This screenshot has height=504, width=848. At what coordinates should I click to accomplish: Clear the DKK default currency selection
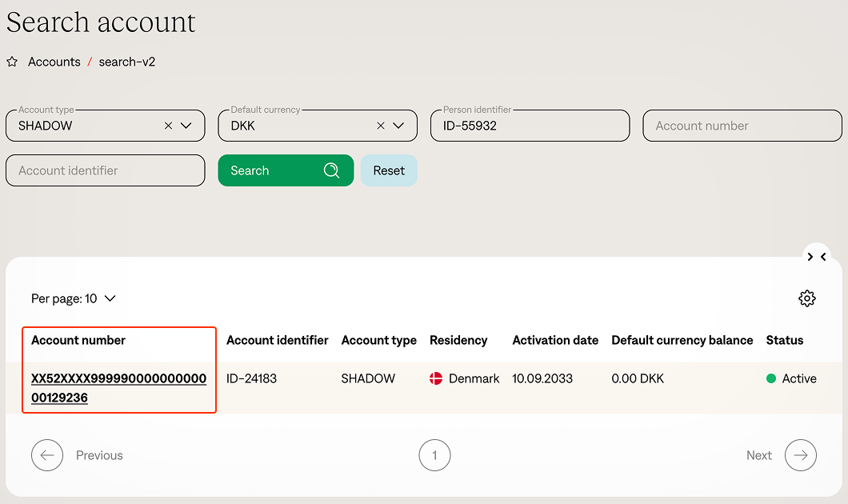[381, 126]
